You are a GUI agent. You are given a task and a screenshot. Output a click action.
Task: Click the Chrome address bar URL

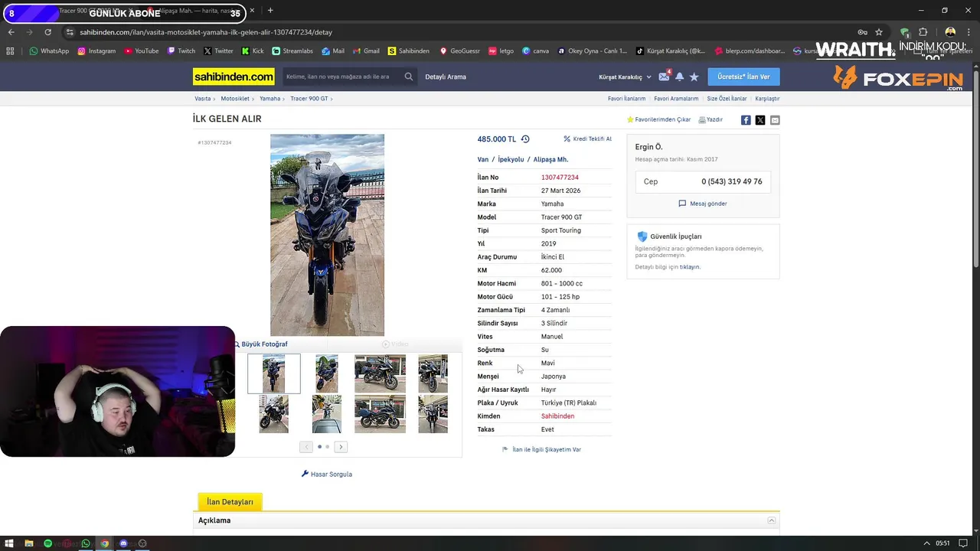pyautogui.click(x=206, y=32)
